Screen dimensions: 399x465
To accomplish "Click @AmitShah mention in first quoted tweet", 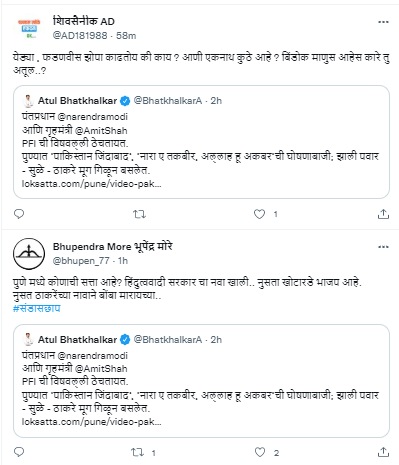I will click(101, 131).
